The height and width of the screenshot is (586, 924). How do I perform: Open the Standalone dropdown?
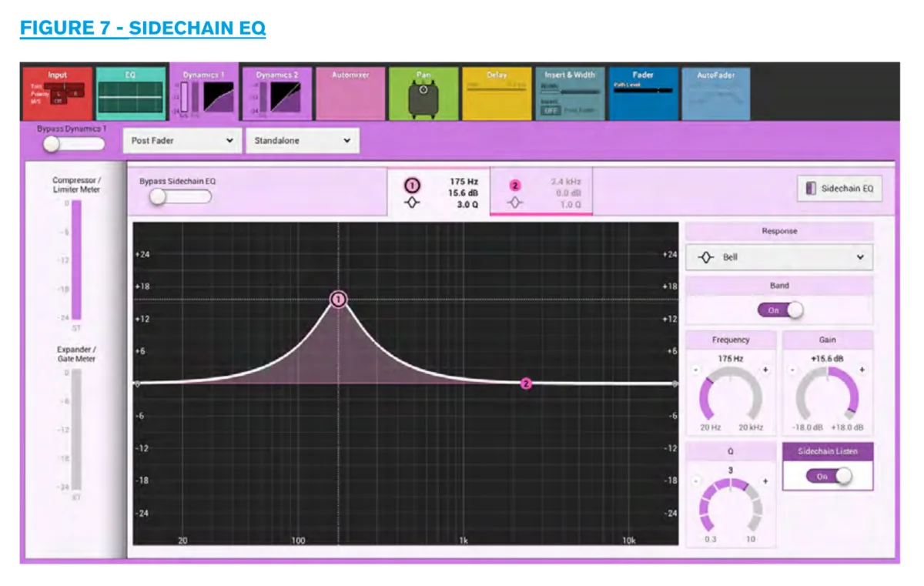[x=302, y=141]
